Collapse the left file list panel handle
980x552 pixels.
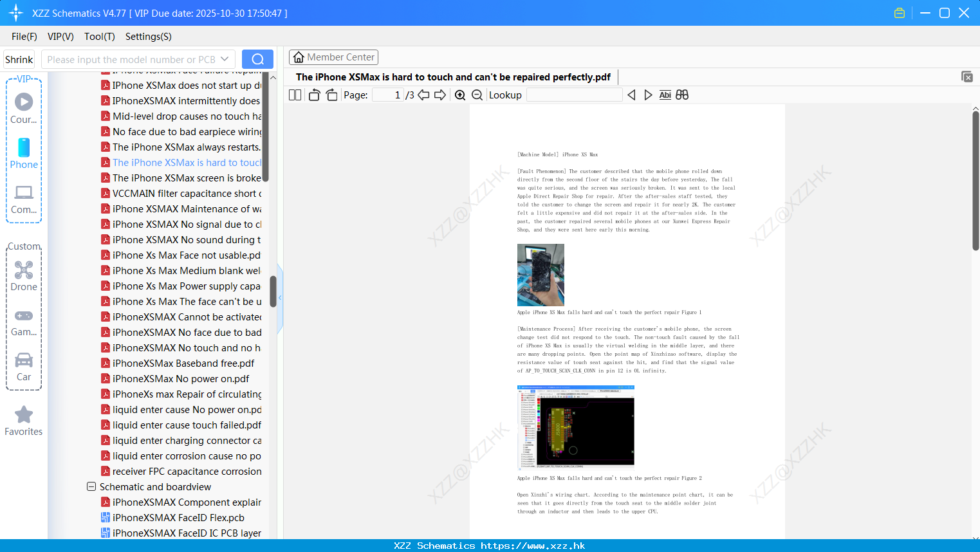[x=280, y=298]
